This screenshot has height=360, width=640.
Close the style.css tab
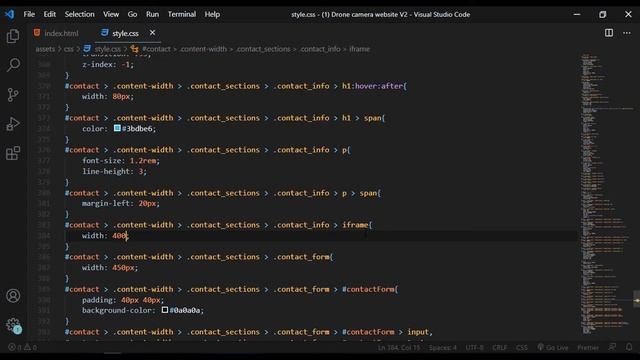pyautogui.click(x=152, y=33)
